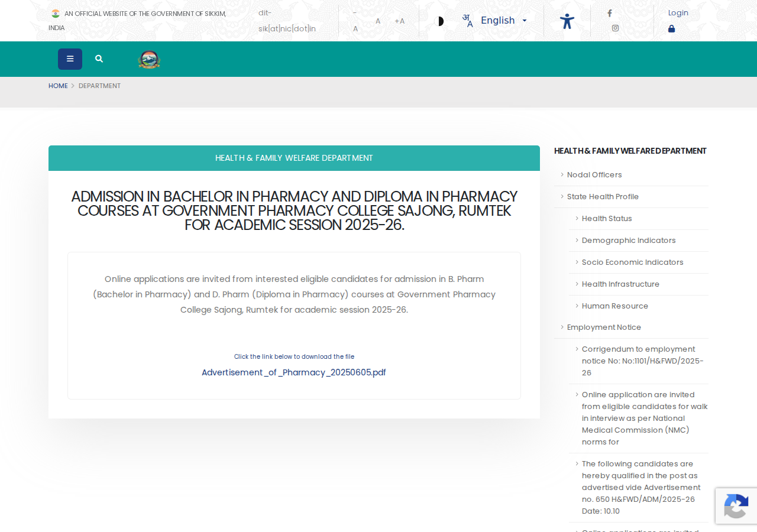Click the dit-sik email address text

pos(287,21)
